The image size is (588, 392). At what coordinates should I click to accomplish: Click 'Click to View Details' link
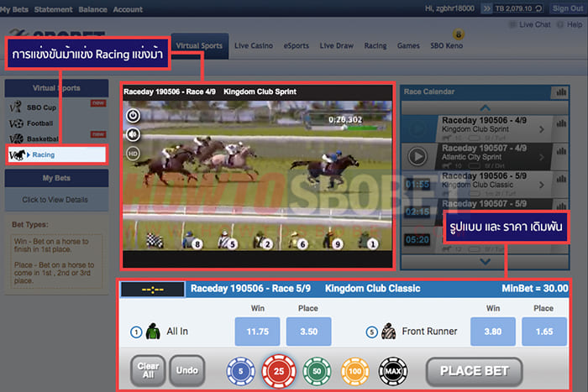(x=55, y=200)
